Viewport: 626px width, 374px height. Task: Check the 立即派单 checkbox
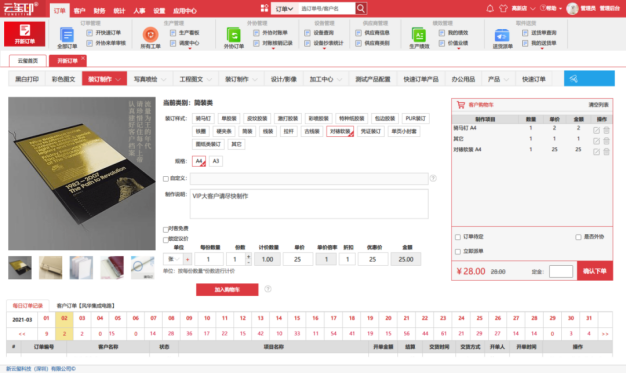458,251
